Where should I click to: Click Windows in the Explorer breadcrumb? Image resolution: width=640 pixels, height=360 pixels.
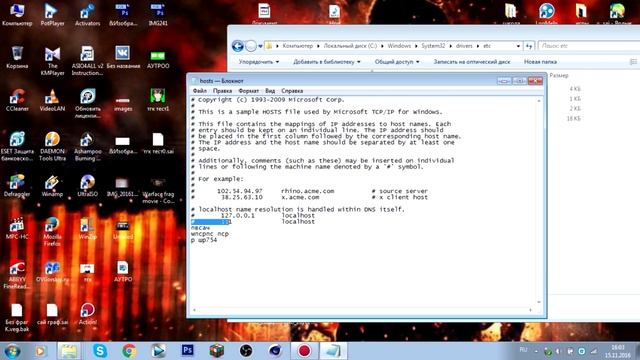click(x=399, y=46)
